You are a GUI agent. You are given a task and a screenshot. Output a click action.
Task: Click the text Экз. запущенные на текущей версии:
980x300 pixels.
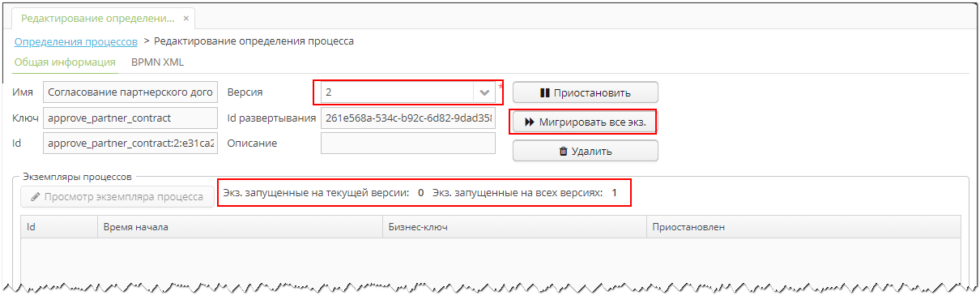click(x=316, y=193)
